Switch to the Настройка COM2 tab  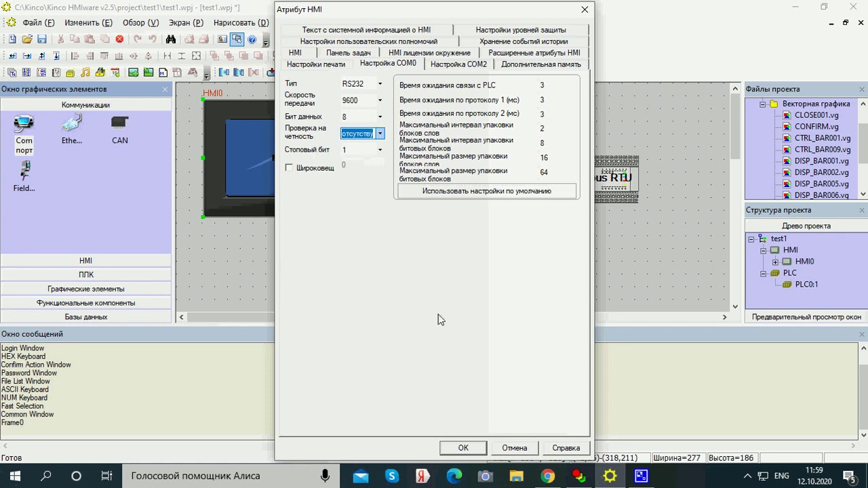tap(458, 64)
